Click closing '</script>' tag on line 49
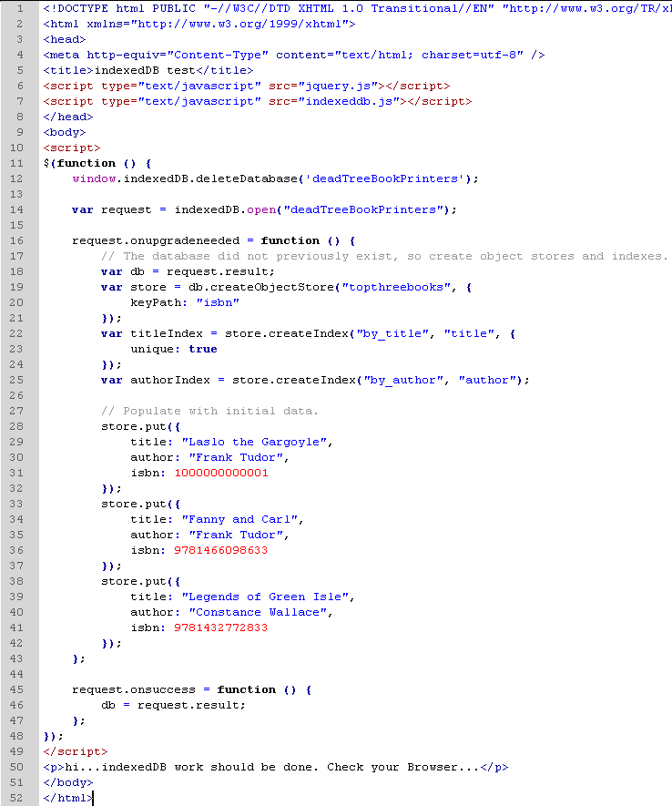This screenshot has height=806, width=672. pos(76,751)
